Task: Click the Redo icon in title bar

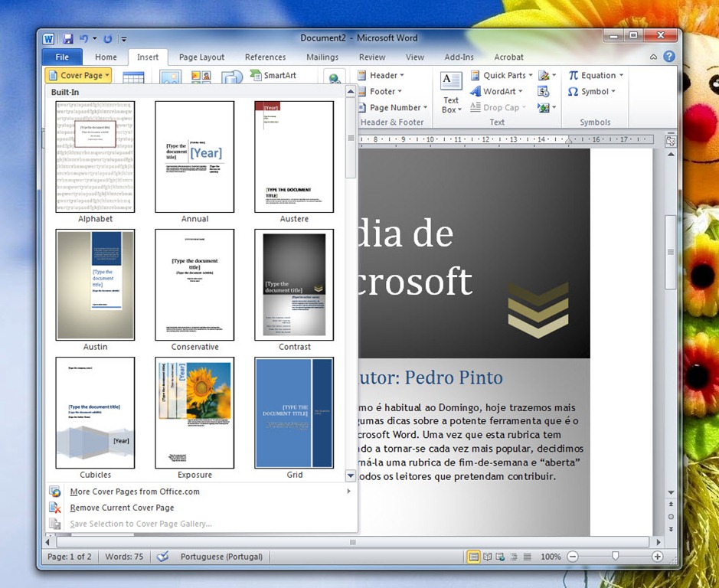Action: (108, 39)
